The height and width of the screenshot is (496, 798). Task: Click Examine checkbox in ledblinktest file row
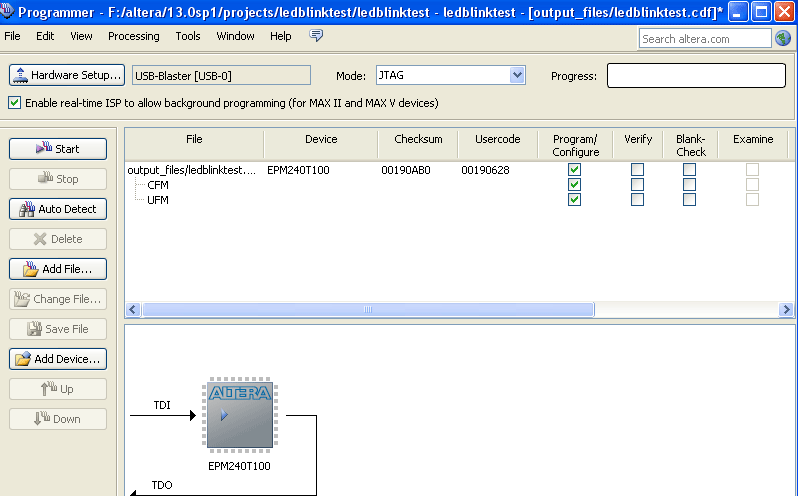click(x=752, y=169)
